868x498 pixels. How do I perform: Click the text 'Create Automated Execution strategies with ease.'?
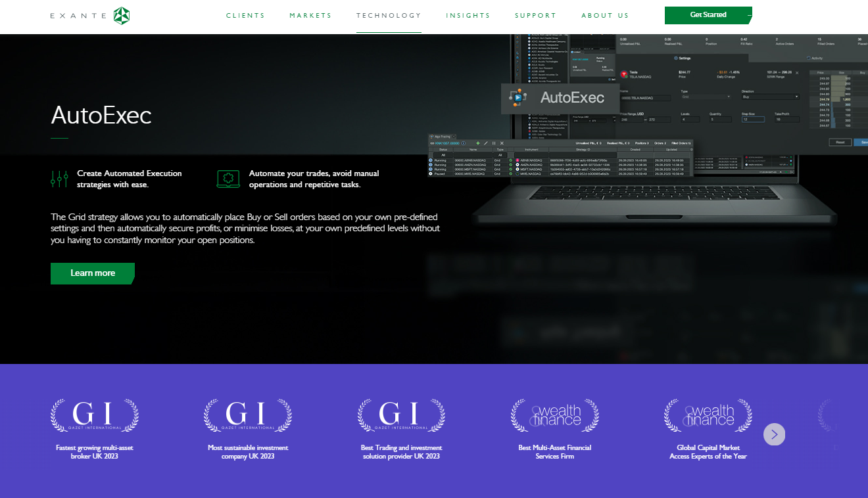click(x=130, y=179)
